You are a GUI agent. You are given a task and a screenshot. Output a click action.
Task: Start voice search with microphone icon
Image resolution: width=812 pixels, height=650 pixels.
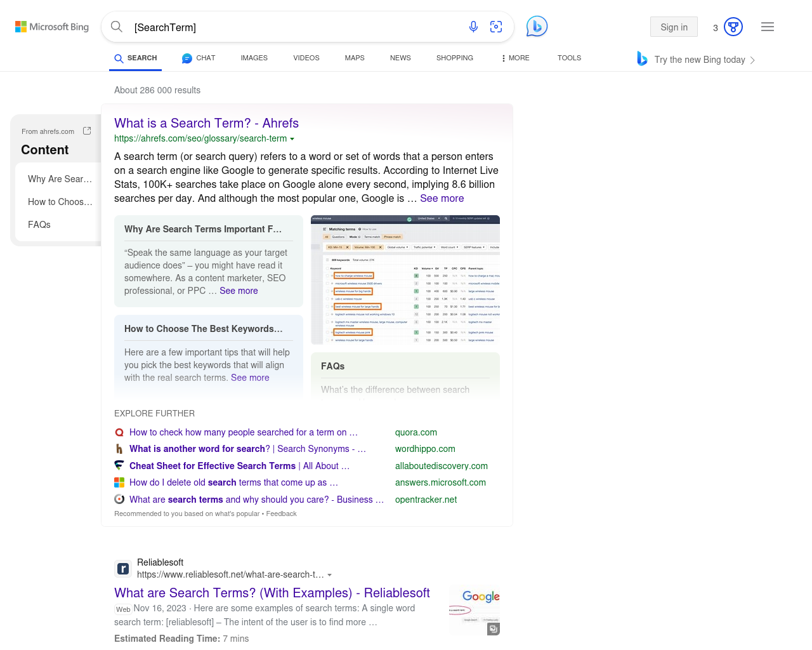point(473,27)
